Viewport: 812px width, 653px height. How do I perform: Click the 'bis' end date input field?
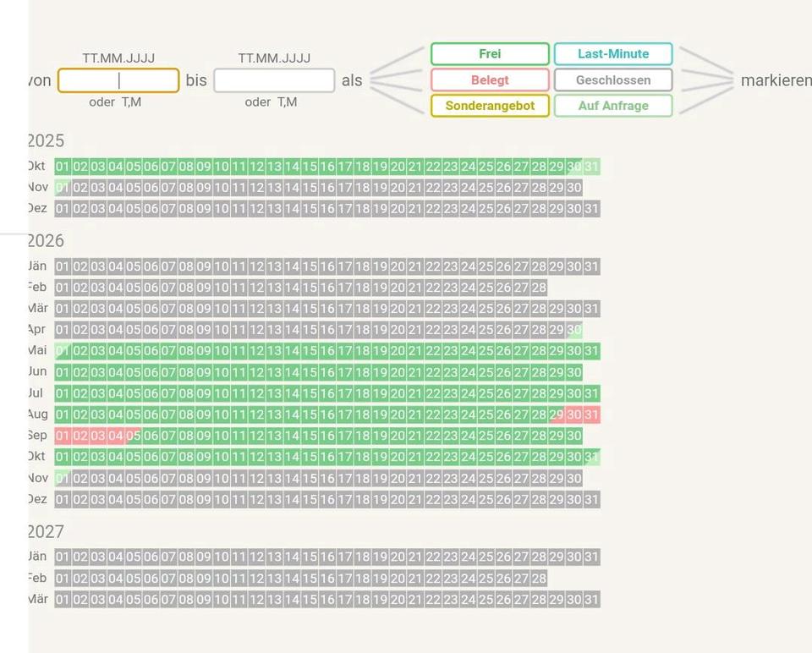(274, 80)
